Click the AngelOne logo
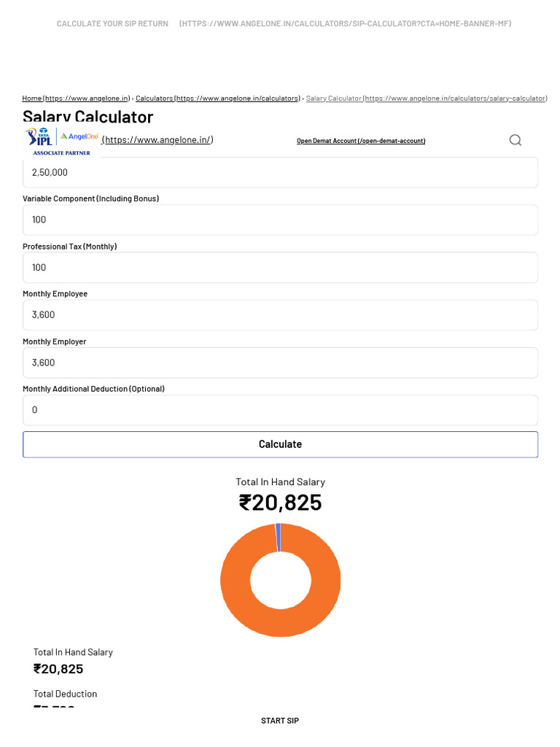Viewport: 560px width, 747px height. pyautogui.click(x=79, y=136)
